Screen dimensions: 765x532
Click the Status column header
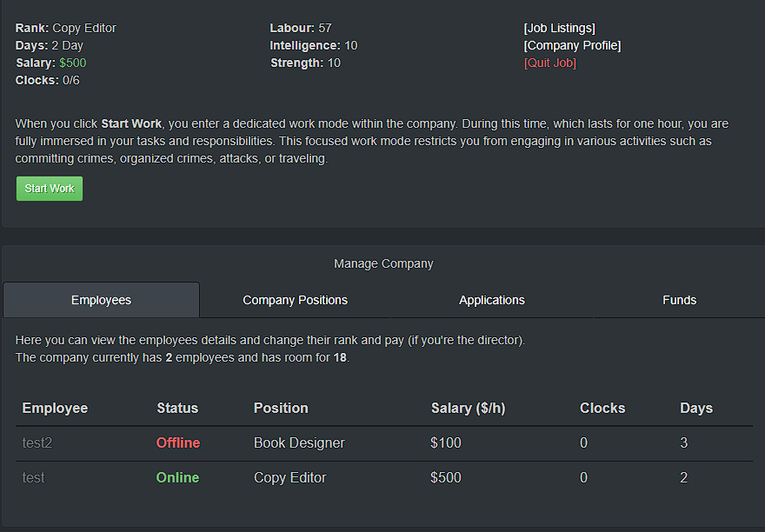coord(177,408)
